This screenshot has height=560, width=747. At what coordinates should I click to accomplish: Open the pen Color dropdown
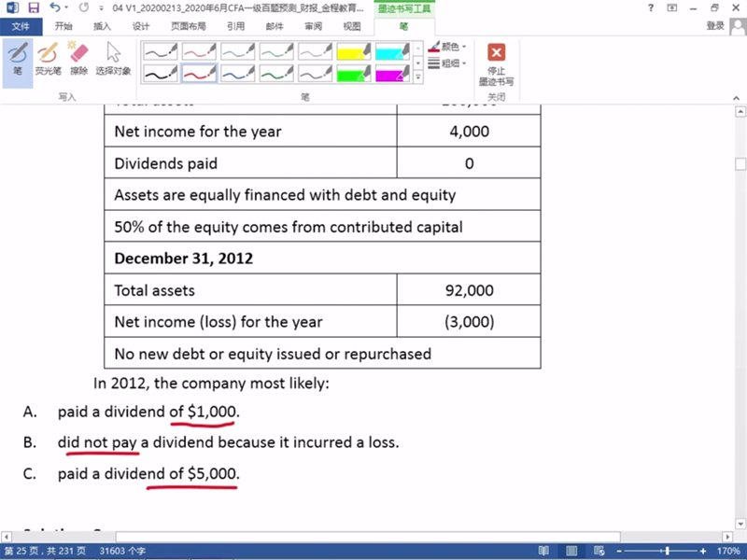click(452, 47)
